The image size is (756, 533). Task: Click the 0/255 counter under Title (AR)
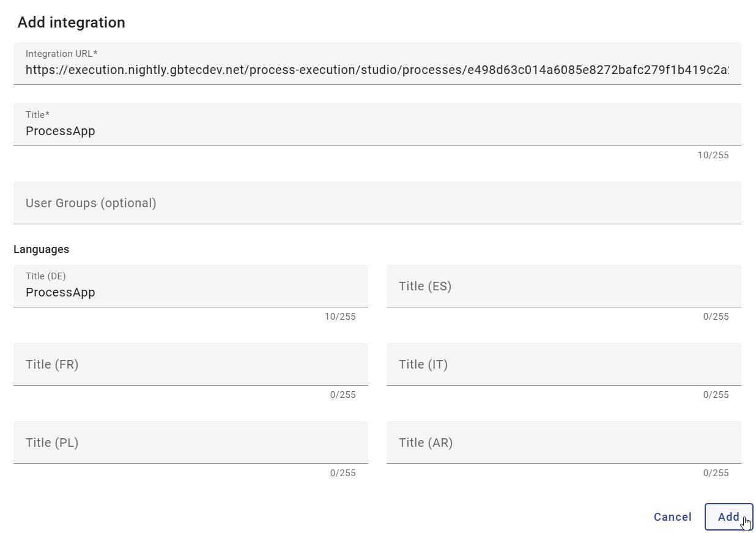point(716,473)
